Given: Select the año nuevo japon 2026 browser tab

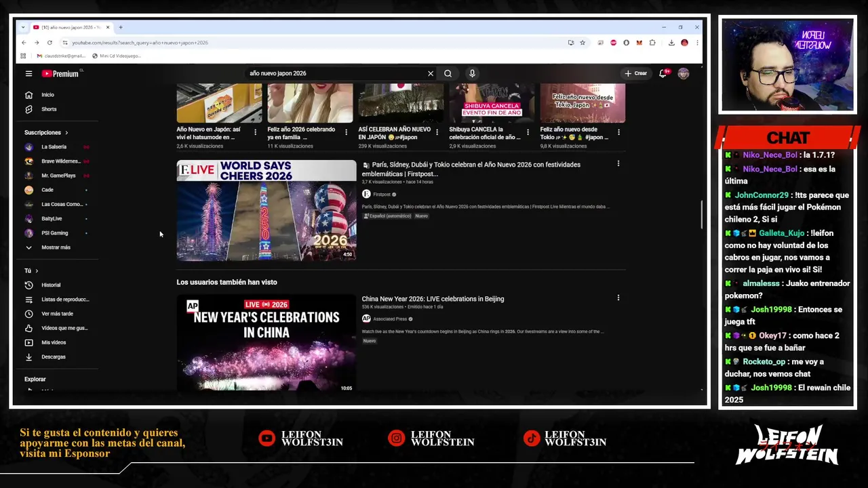Looking at the screenshot, I should point(71,27).
